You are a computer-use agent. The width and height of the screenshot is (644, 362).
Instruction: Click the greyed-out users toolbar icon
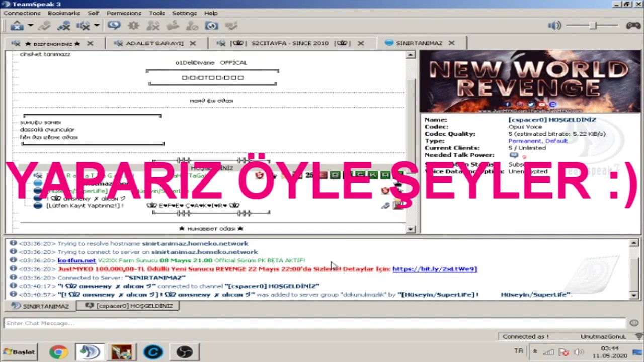[153, 26]
